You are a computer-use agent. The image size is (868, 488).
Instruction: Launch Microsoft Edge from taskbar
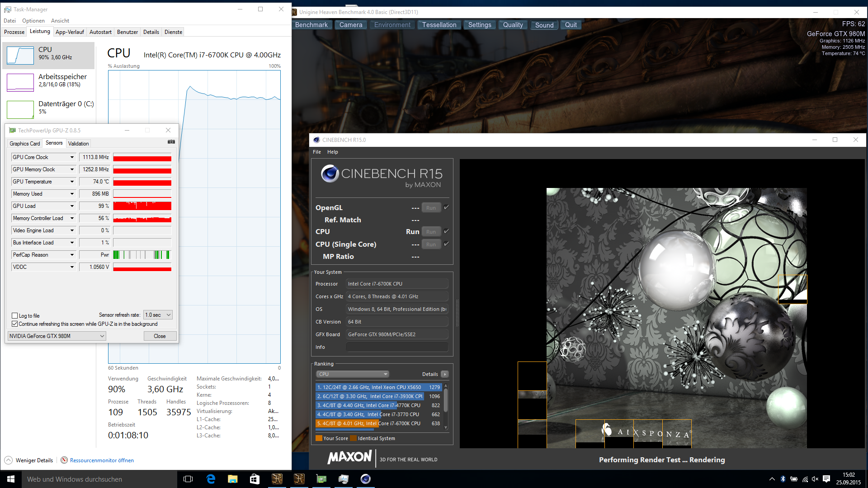point(211,479)
